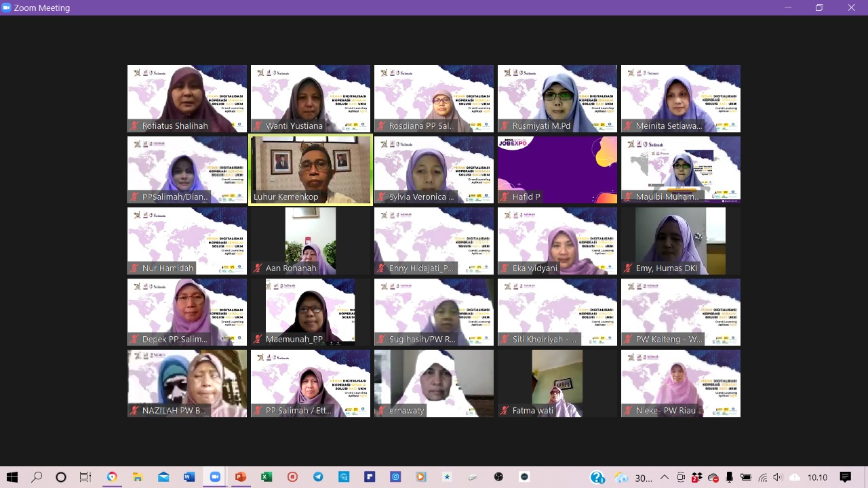Launch Telegram from the taskbar
The image size is (868, 488).
pyautogui.click(x=318, y=477)
